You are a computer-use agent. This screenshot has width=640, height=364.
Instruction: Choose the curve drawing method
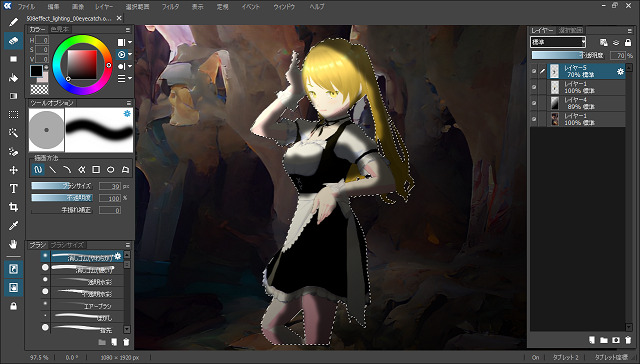(67, 169)
